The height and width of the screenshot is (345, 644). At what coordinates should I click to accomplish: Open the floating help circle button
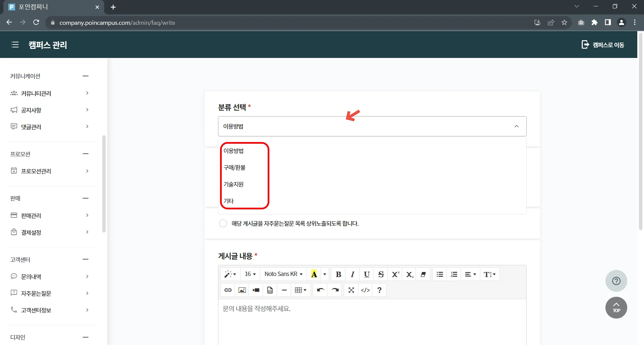(616, 281)
